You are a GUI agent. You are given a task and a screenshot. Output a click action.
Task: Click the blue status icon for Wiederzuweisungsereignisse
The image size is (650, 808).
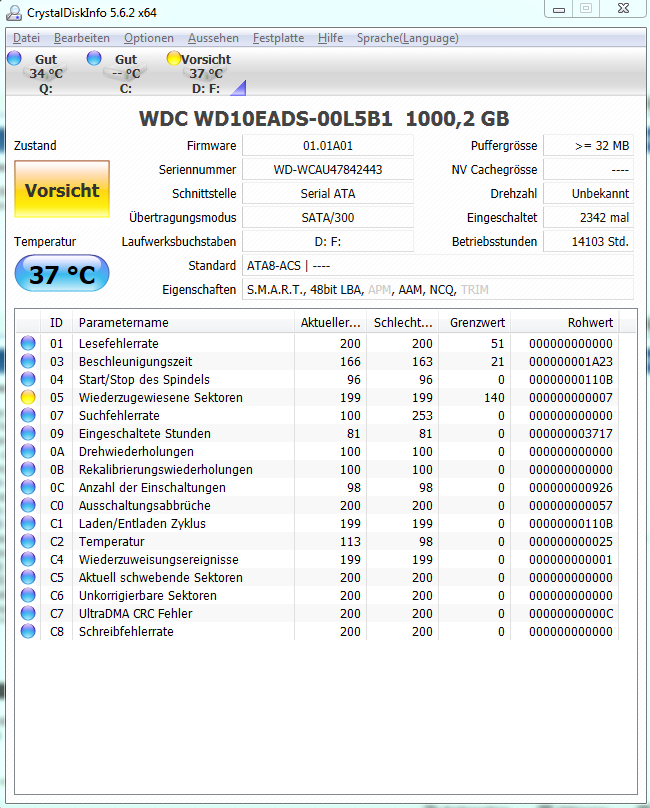(x=28, y=559)
